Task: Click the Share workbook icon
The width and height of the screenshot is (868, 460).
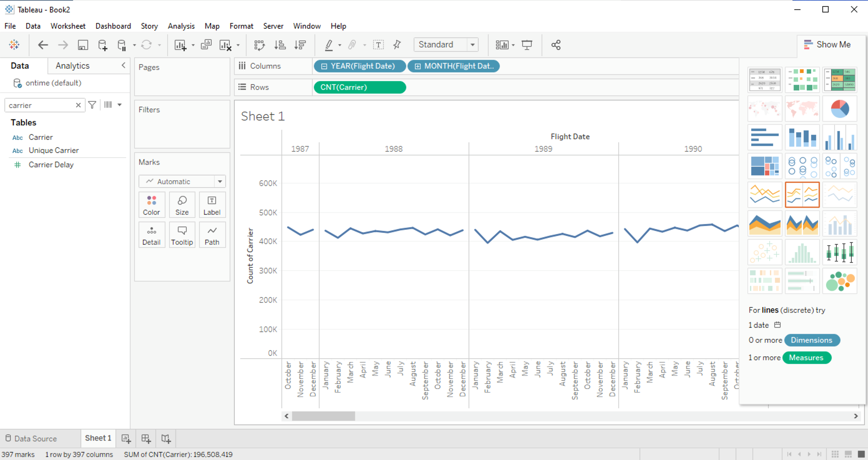Action: click(x=556, y=45)
